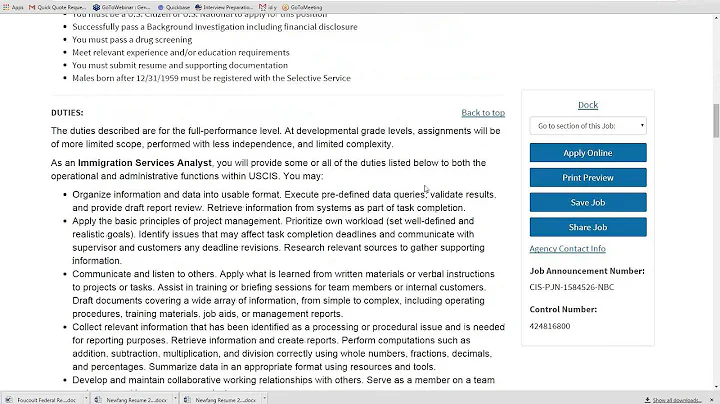Viewport: 720px width, 404px height.
Task: Close the downloads bar
Action: pyautogui.click(x=711, y=400)
